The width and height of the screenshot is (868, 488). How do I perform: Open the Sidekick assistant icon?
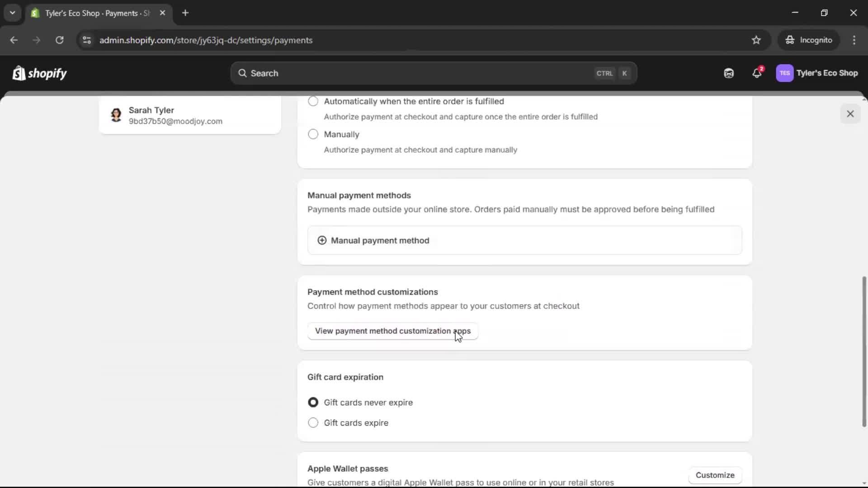[x=728, y=73]
